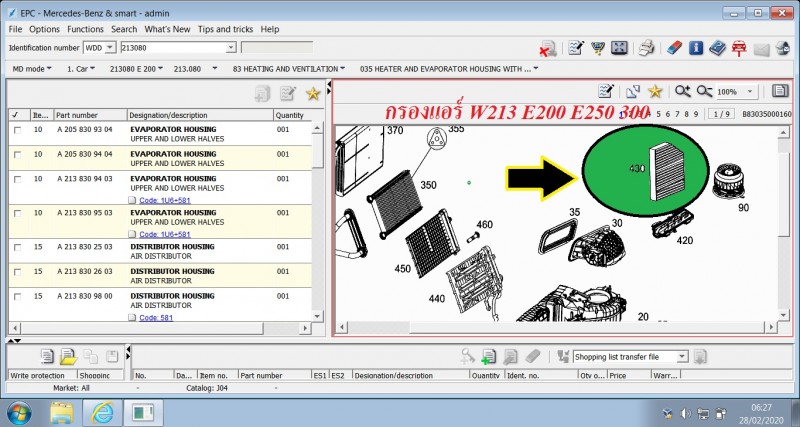800x427 pixels.
Task: Expand the 035 HEATER AND EVAPORATOR HOUSING dropdown
Action: (x=449, y=69)
